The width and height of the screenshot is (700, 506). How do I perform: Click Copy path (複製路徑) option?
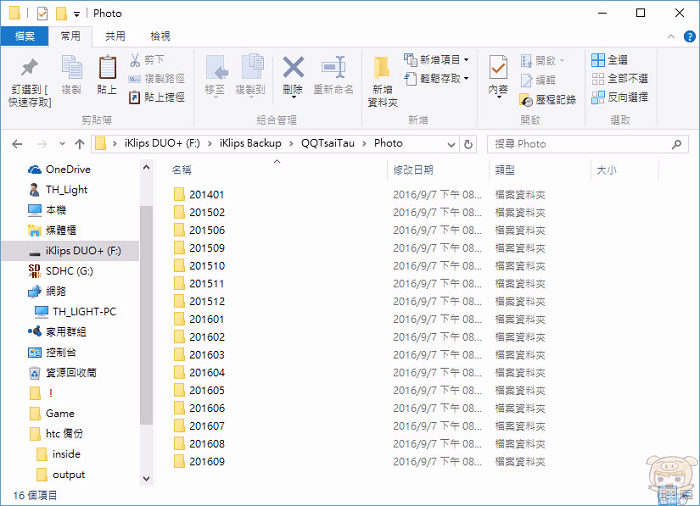(157, 79)
